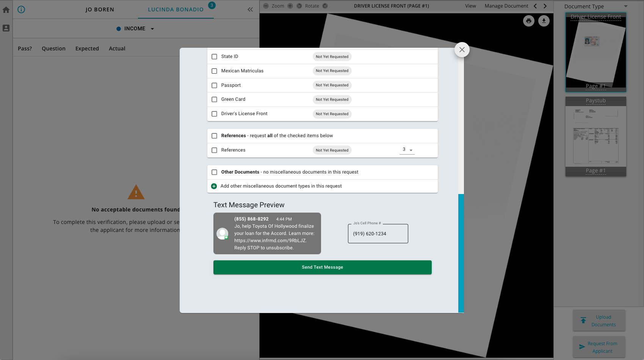Click green plus to add miscellaneous documents
The width and height of the screenshot is (644, 360).
tap(214, 186)
